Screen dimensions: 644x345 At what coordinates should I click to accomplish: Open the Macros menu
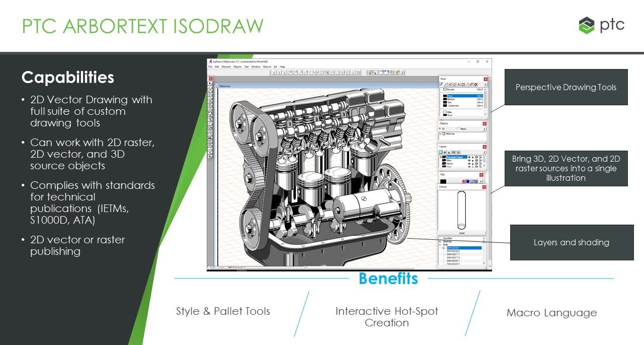(267, 66)
